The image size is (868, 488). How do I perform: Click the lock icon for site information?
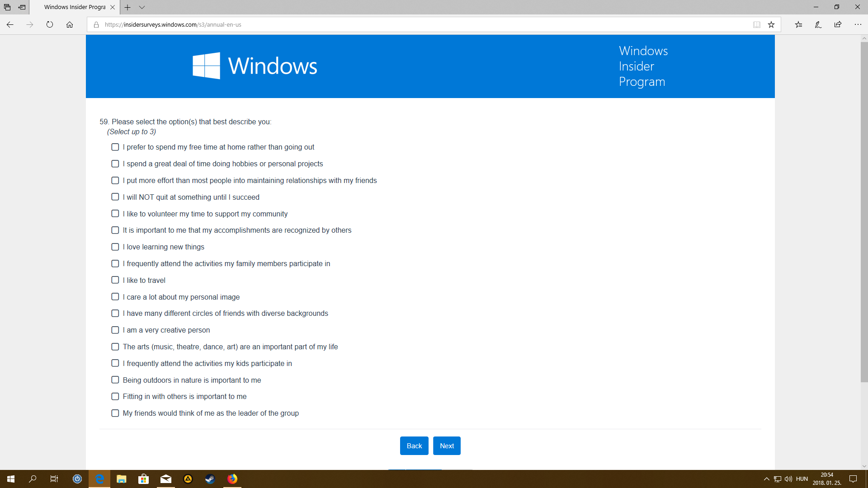[x=96, y=25]
